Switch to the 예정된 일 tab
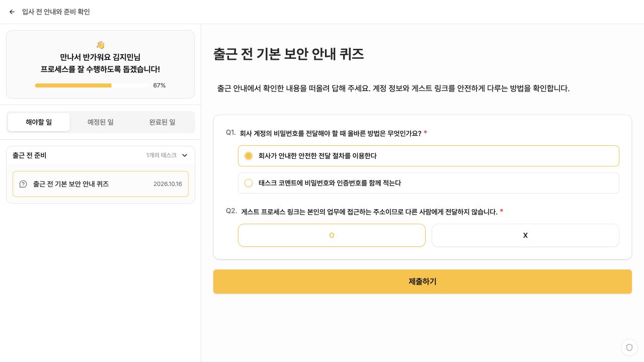Screen dimensions: 644x362 click(x=101, y=122)
